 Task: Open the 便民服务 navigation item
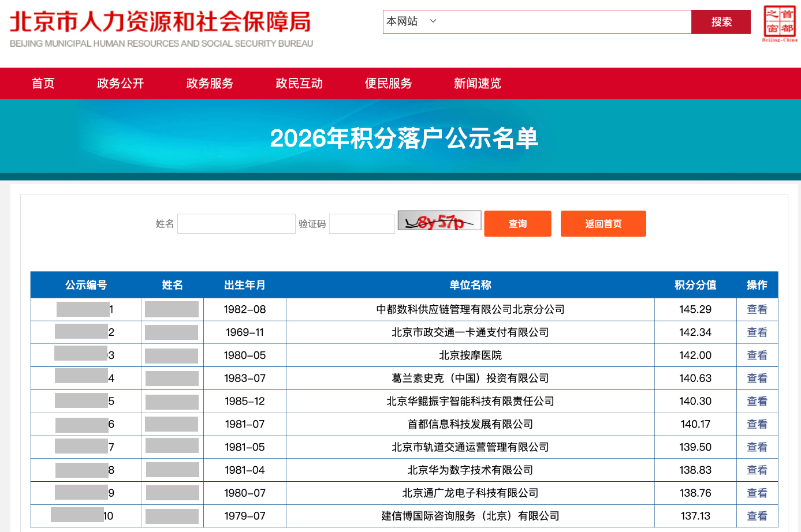(x=388, y=83)
